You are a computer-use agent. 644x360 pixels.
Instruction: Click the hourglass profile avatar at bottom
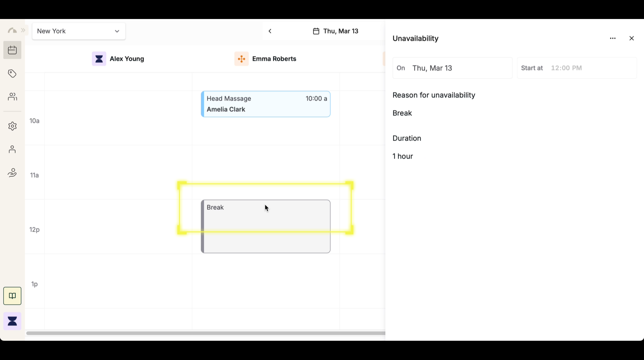[12, 321]
